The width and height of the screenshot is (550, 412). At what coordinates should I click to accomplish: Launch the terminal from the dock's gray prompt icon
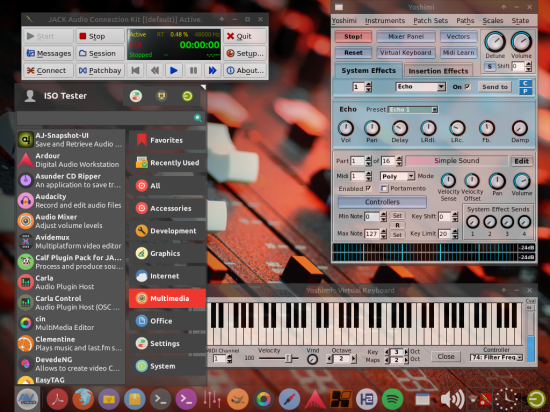(x=160, y=399)
